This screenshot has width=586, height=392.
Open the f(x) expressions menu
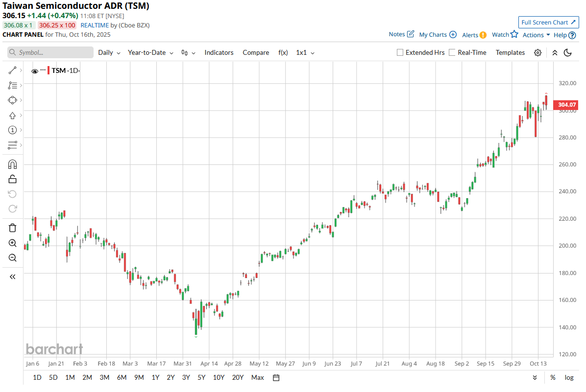pyautogui.click(x=283, y=53)
